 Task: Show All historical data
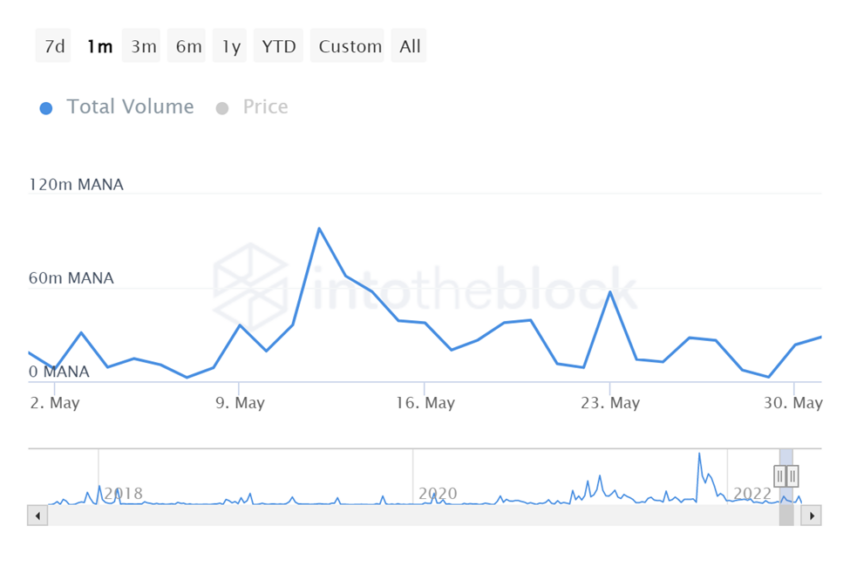(x=409, y=46)
